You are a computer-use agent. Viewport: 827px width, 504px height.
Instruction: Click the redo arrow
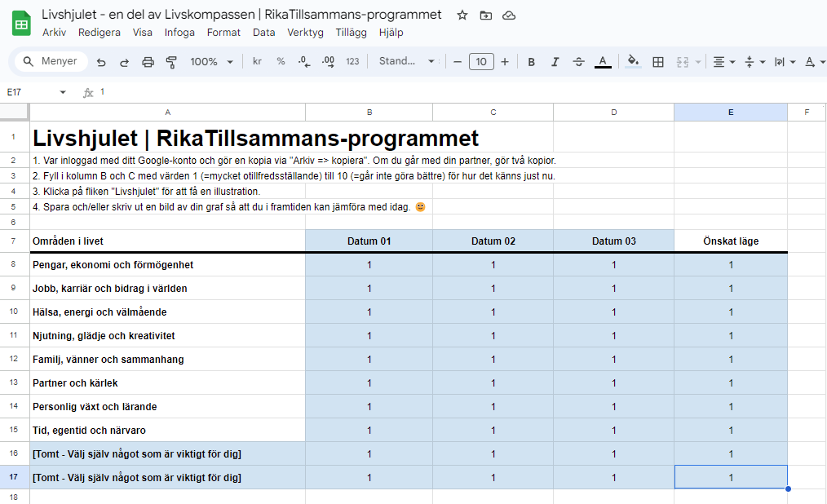point(125,62)
